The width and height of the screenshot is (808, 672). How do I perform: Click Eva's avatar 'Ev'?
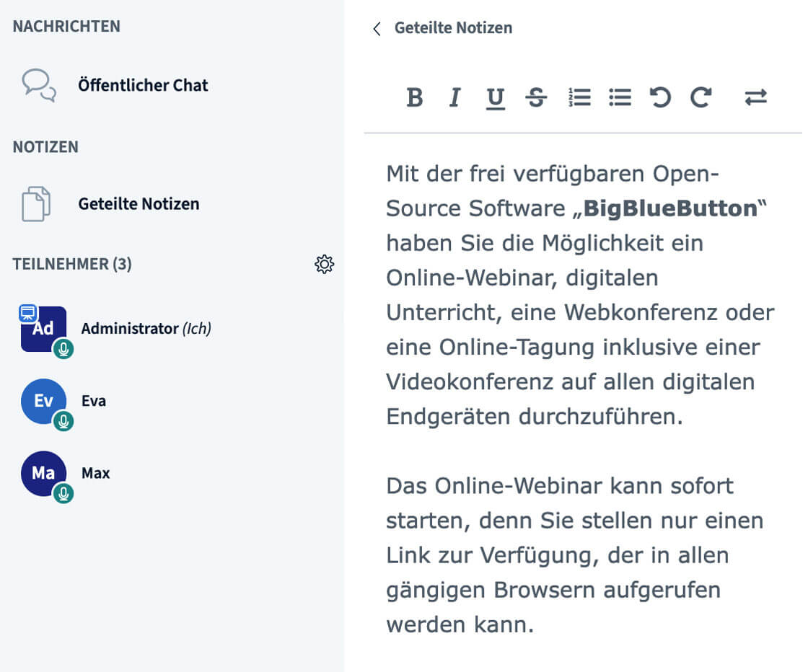pos(44,401)
